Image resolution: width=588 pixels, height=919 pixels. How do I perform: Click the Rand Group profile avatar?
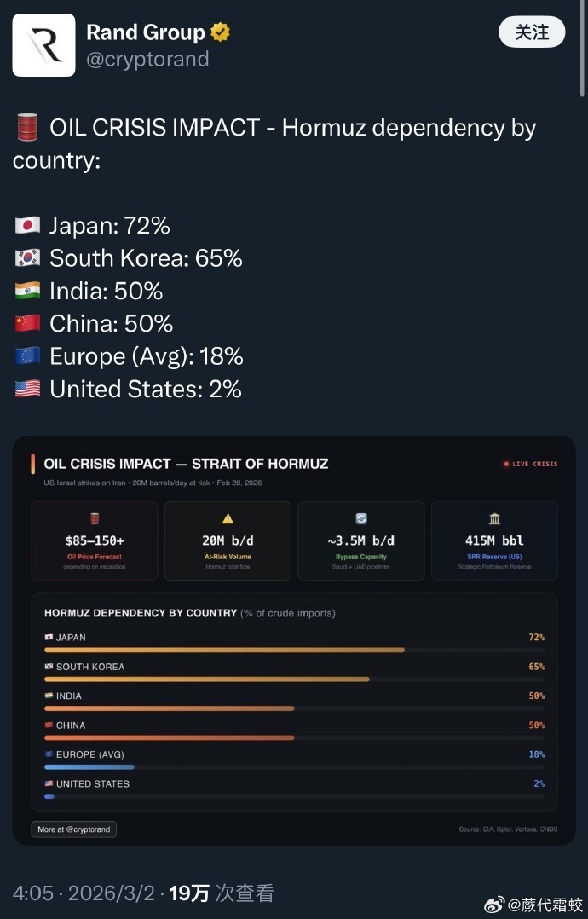(x=43, y=45)
